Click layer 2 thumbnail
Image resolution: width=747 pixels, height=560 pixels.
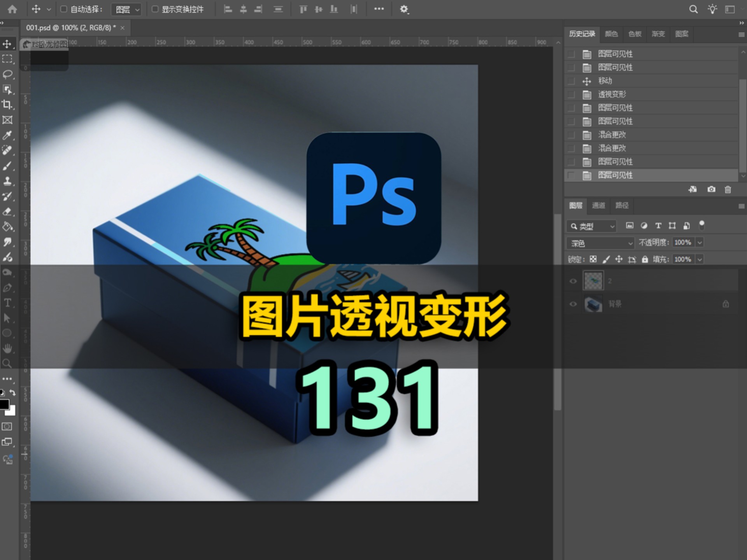pyautogui.click(x=593, y=281)
